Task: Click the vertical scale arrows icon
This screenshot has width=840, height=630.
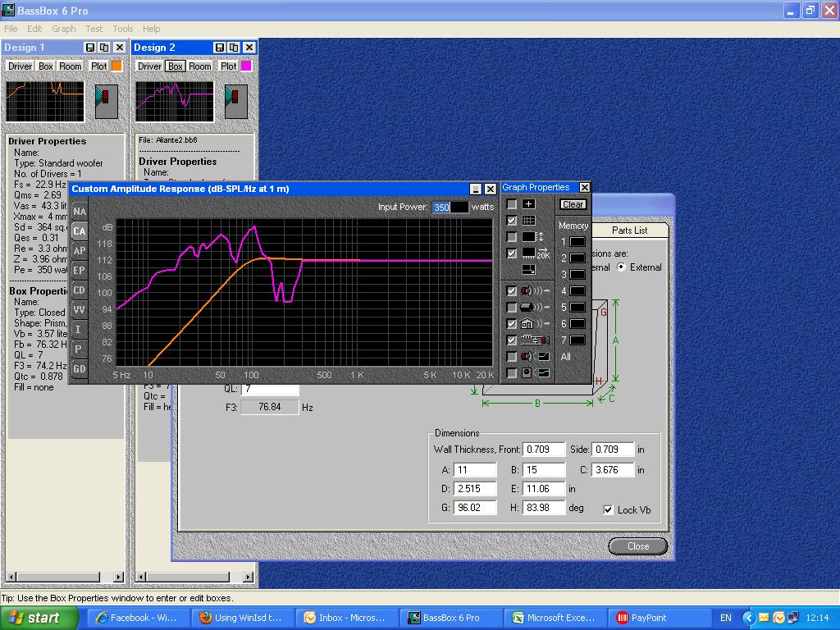Action: click(x=533, y=237)
